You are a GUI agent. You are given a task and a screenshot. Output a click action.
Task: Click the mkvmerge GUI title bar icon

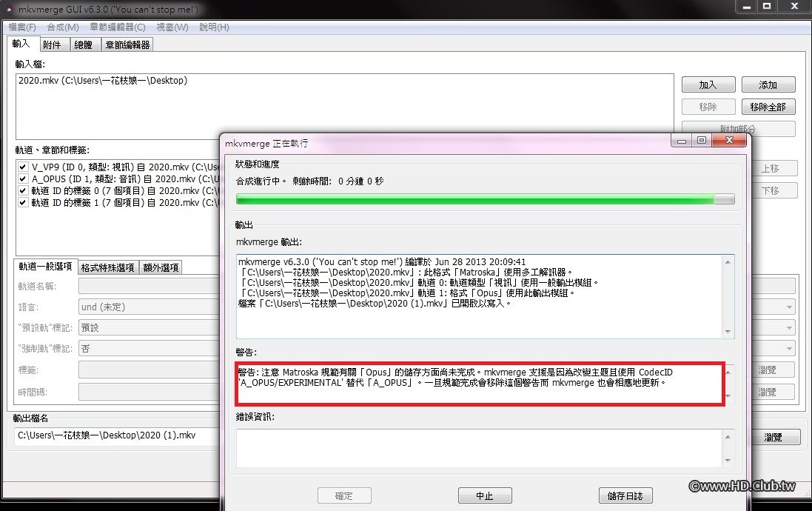pos(10,9)
